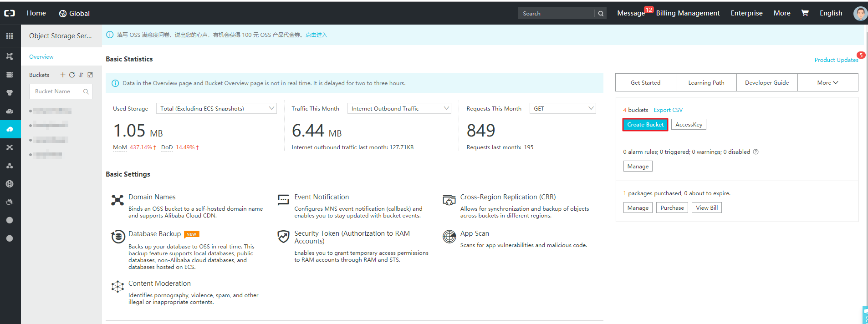Viewport: 868px width, 324px height.
Task: Open the GET requests dropdown
Action: tap(562, 108)
